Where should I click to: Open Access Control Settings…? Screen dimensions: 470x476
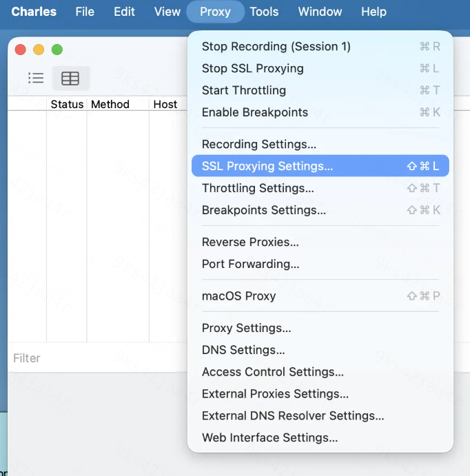(320, 371)
